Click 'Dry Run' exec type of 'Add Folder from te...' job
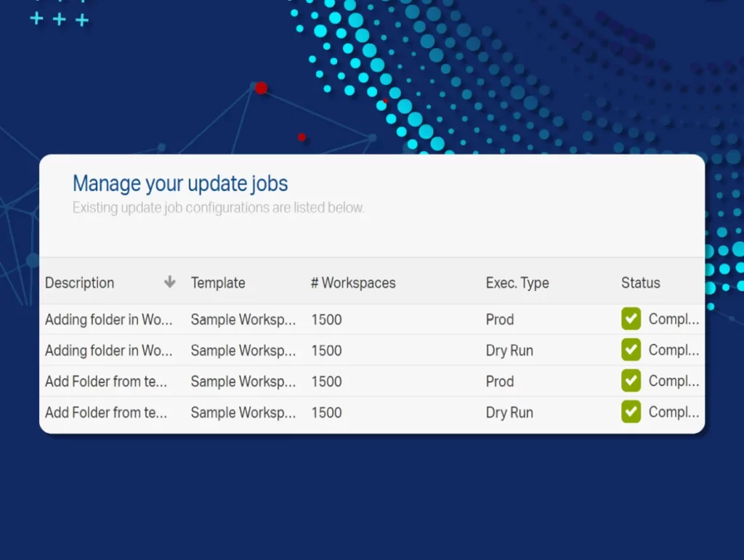Image resolution: width=744 pixels, height=560 pixels. click(x=509, y=413)
